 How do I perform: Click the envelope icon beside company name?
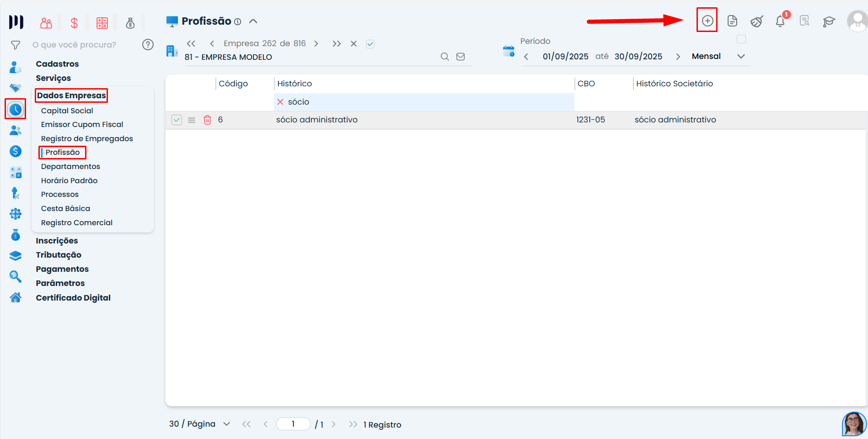pos(461,57)
